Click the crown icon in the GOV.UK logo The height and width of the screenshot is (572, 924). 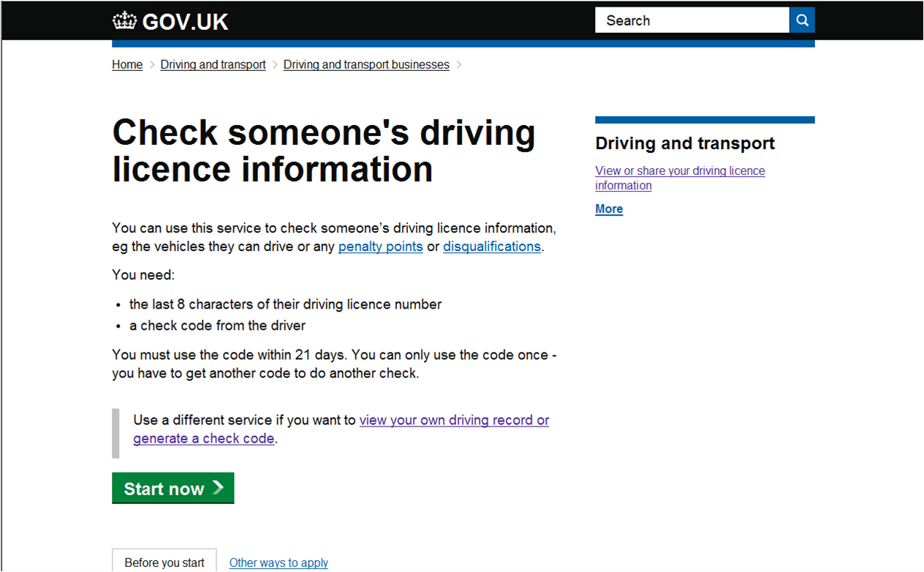(x=125, y=21)
